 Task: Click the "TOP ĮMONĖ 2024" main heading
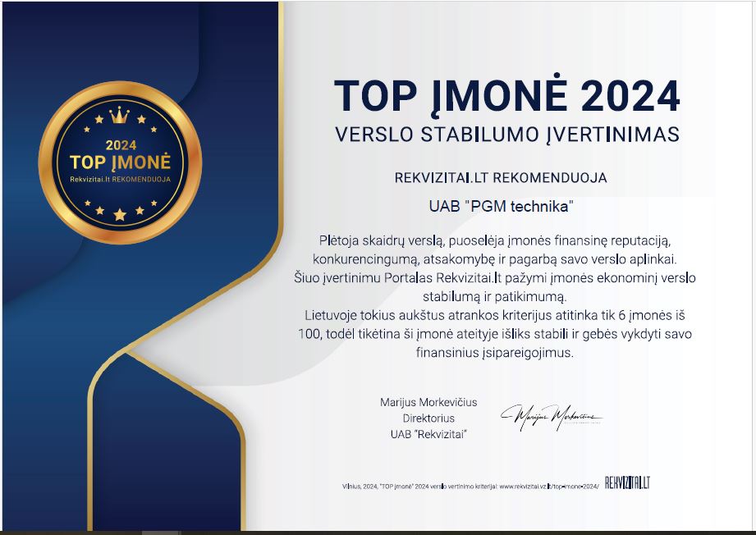pos(506,96)
